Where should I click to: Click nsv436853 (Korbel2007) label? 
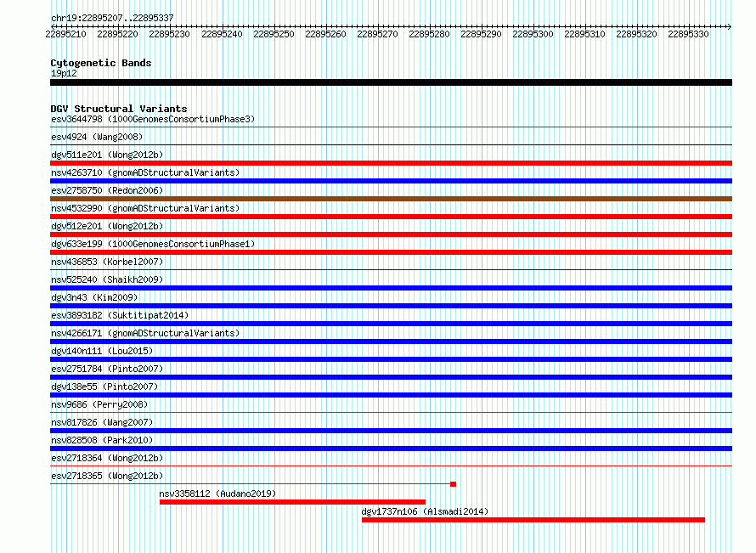(x=107, y=262)
